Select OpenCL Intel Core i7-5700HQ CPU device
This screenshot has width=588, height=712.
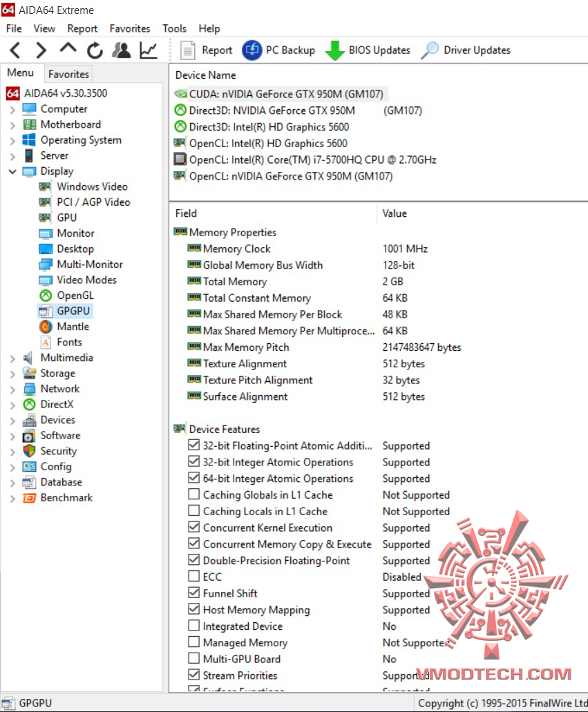pyautogui.click(x=305, y=160)
